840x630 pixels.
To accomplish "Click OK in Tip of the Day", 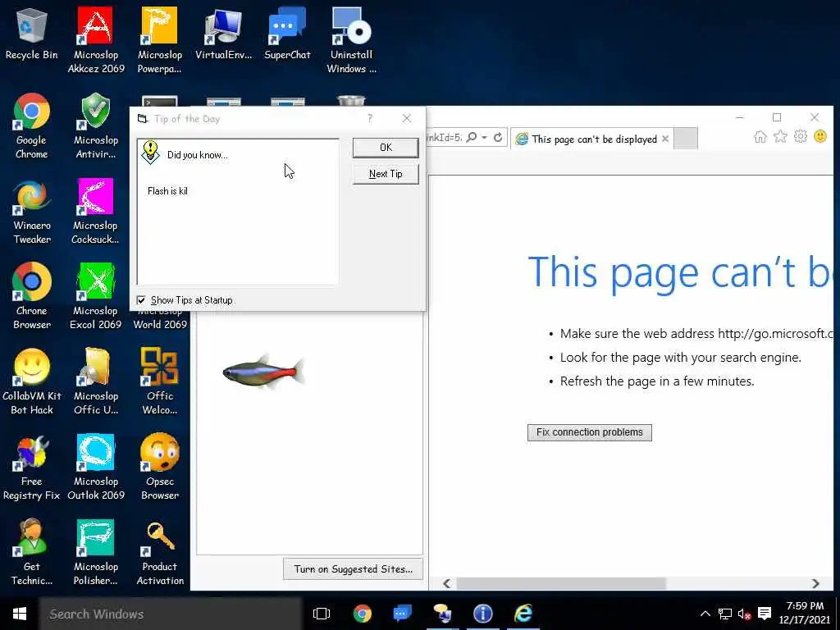I will (x=386, y=148).
